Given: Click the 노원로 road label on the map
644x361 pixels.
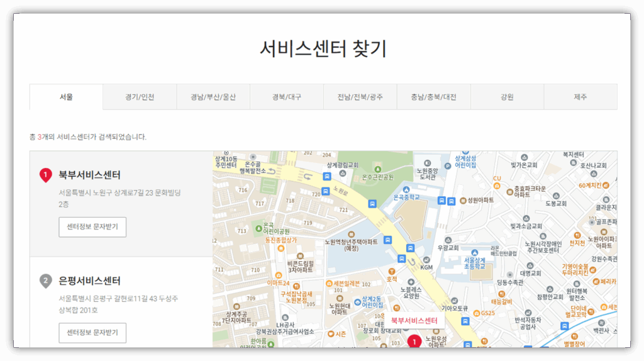Looking at the screenshot, I should [x=341, y=191].
